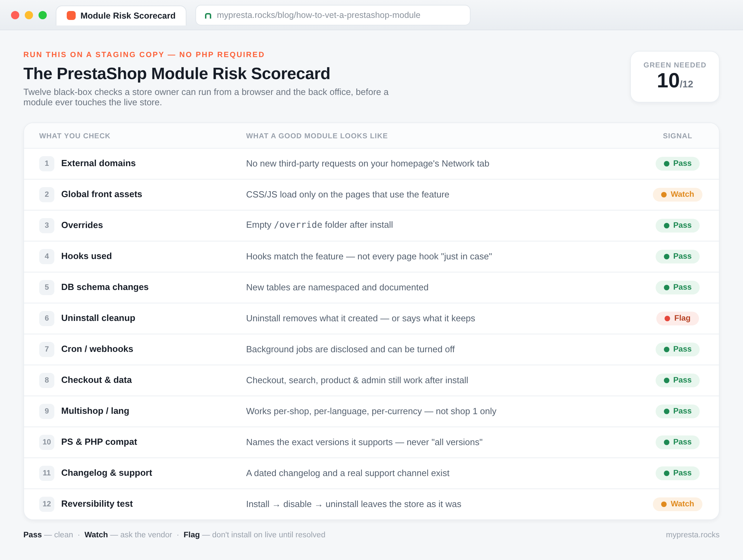This screenshot has height=560, width=743.
Task: Click number badge 9 beside Multishop / lang
Action: pyautogui.click(x=47, y=411)
